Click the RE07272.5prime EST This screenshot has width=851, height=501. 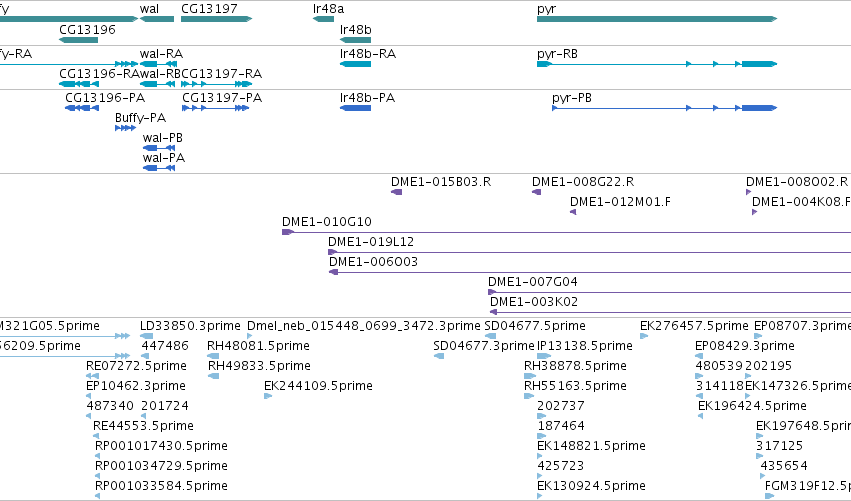point(93,376)
